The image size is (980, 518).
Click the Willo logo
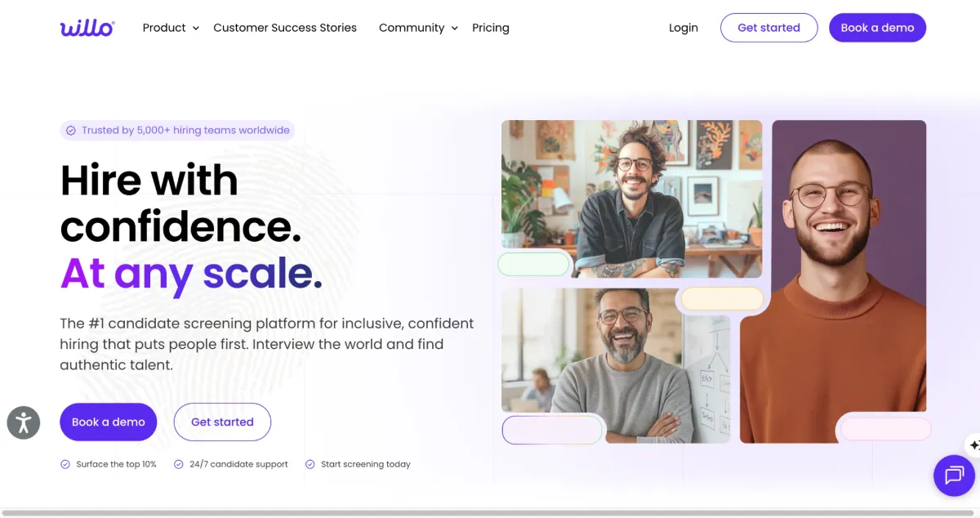[x=87, y=28]
